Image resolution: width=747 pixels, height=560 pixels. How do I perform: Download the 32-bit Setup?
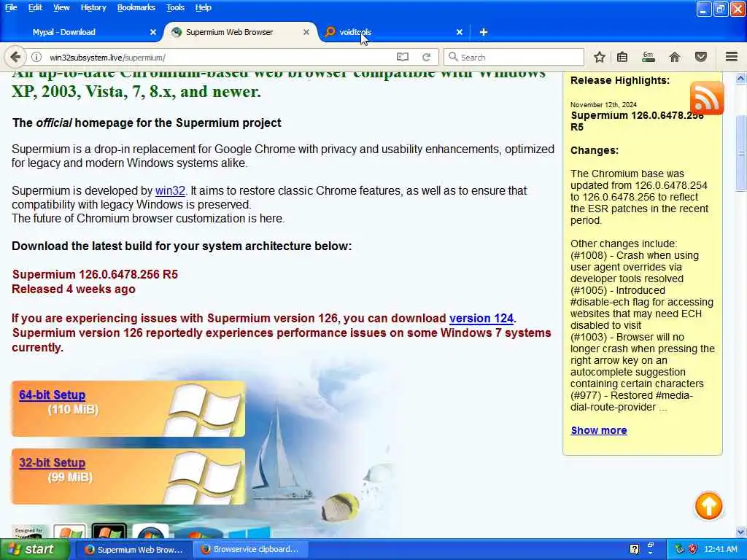pos(52,462)
